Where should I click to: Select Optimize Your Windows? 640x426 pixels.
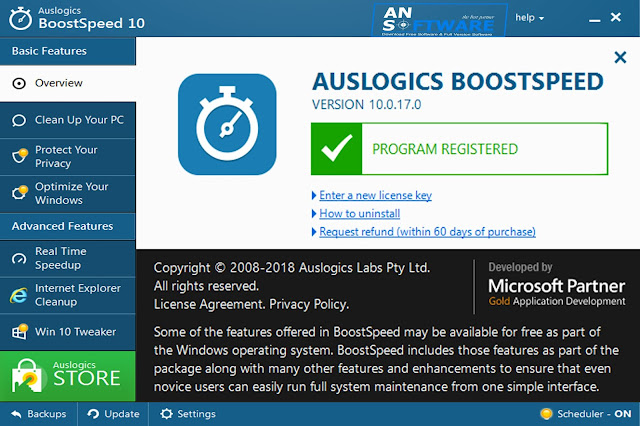click(x=68, y=194)
